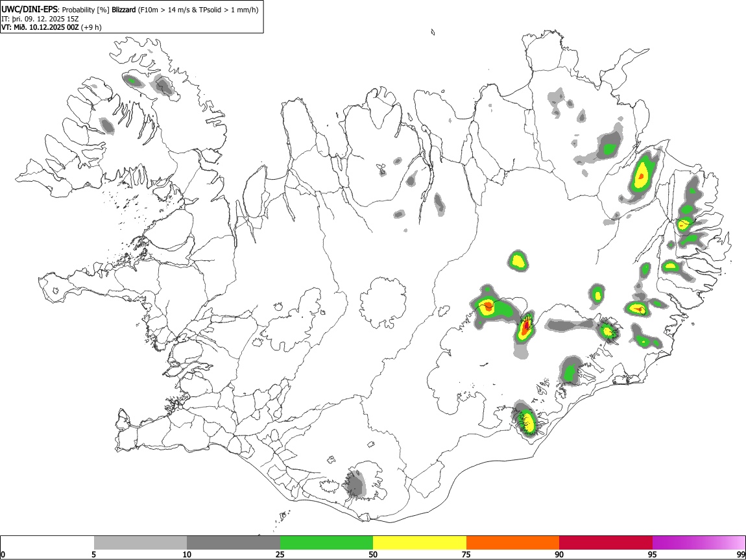Viewport: 746px width, 560px height.
Task: Click the legend tick label '10'
Action: (187, 554)
